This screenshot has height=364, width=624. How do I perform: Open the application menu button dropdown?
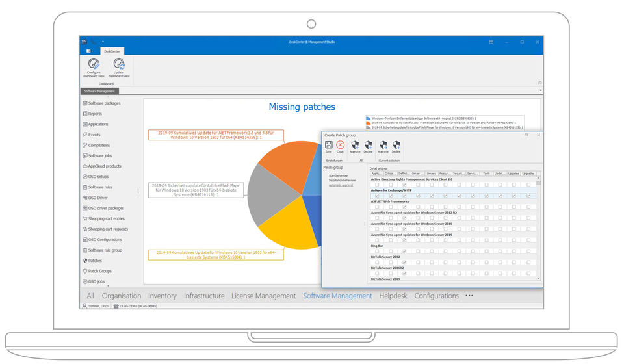click(x=90, y=51)
